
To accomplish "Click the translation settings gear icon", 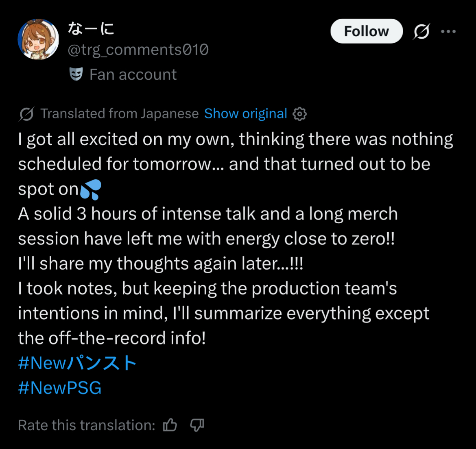I will coord(300,114).
